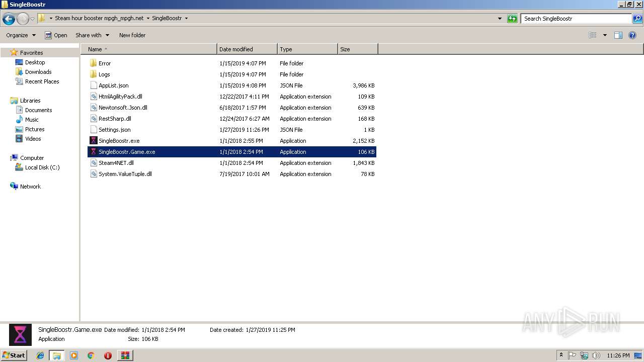The height and width of the screenshot is (362, 644).
Task: Launch Opera from the taskbar
Action: point(108,355)
